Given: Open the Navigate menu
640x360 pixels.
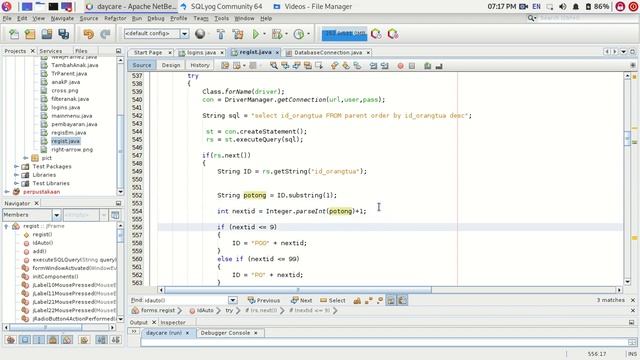Looking at the screenshot, I should tap(62, 18).
